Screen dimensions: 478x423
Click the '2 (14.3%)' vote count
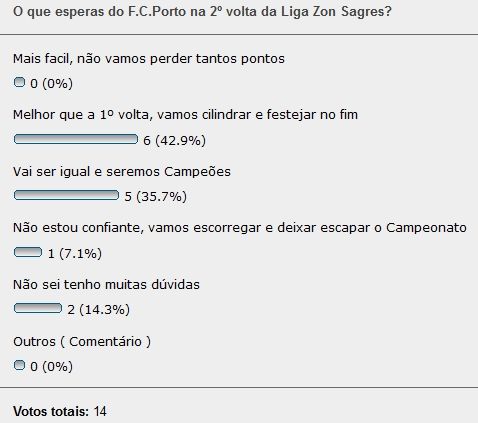pyautogui.click(x=98, y=310)
